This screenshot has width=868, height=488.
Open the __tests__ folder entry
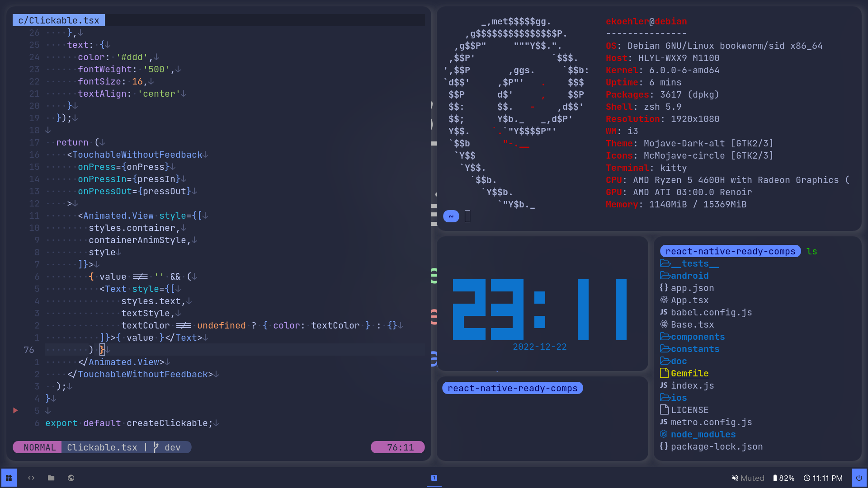click(694, 263)
